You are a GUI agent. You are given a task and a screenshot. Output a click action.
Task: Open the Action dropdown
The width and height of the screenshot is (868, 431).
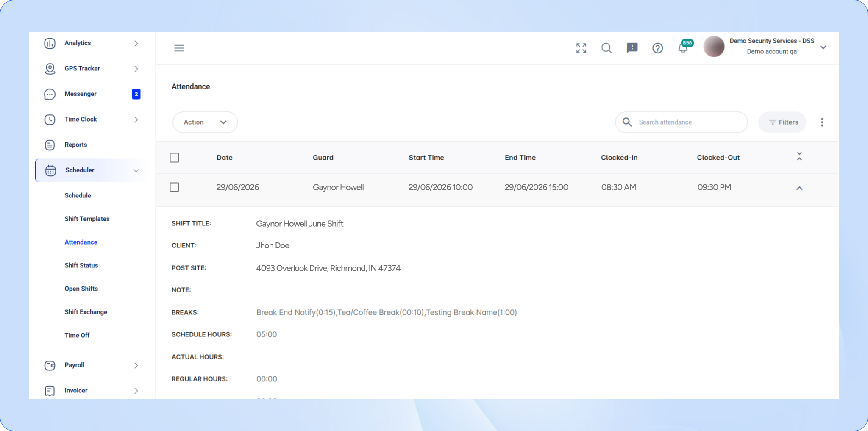pyautogui.click(x=205, y=122)
